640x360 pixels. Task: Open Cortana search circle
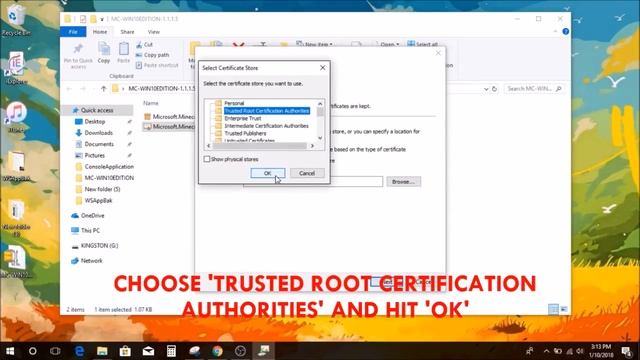pos(33,351)
